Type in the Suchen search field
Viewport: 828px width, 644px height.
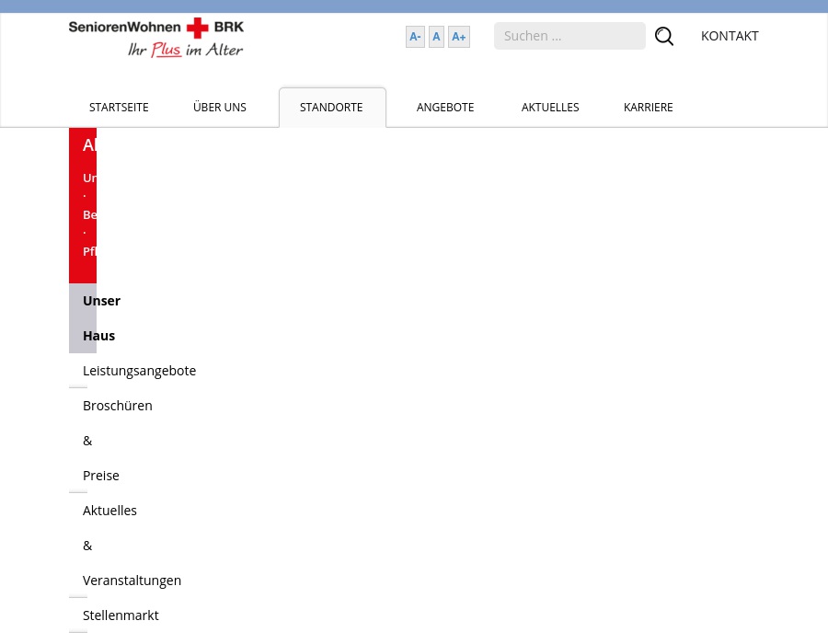coord(569,36)
